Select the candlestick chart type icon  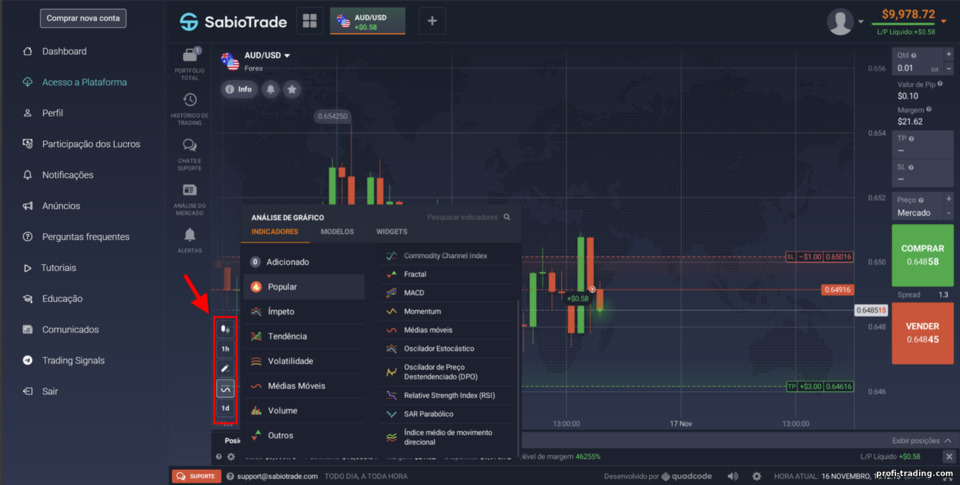coord(225,329)
